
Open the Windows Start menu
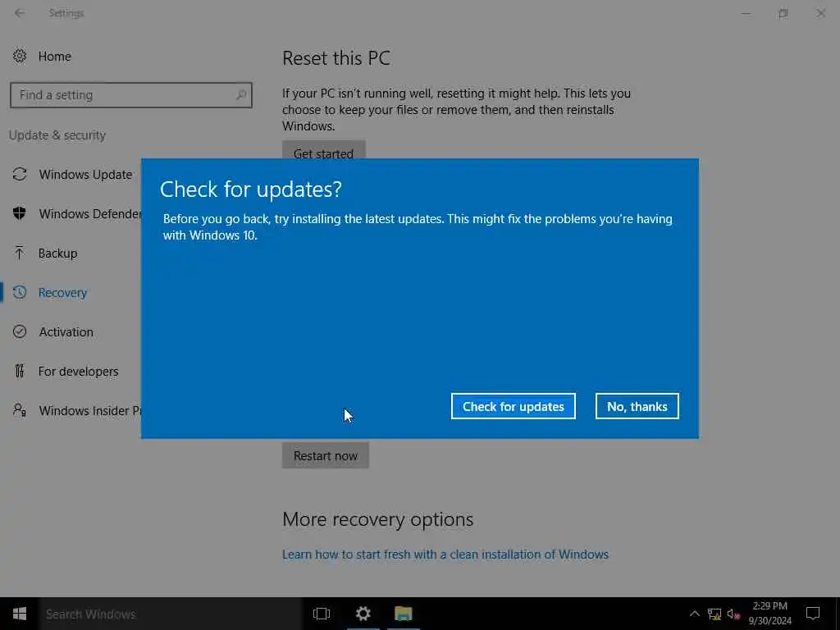(20, 614)
